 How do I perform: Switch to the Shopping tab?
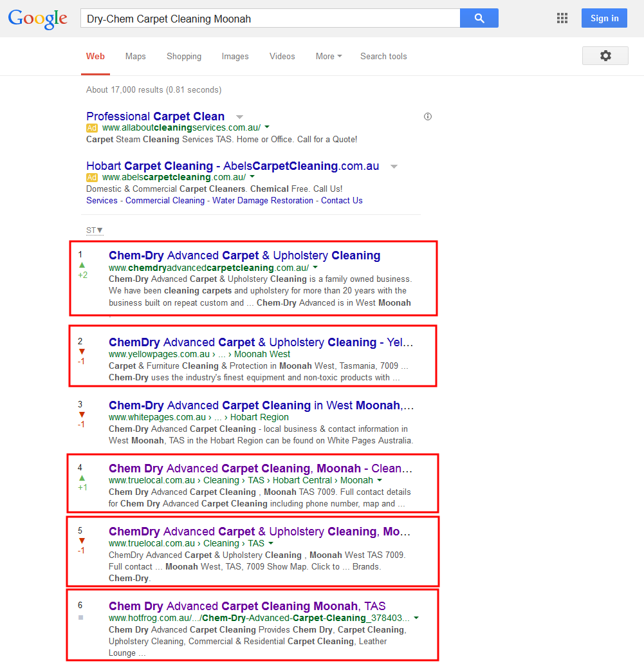pyautogui.click(x=184, y=56)
